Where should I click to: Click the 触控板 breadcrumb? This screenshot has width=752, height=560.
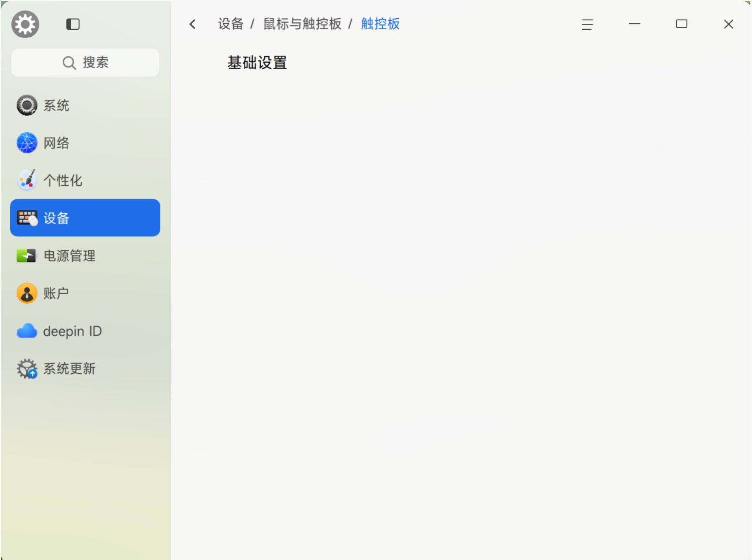[380, 24]
